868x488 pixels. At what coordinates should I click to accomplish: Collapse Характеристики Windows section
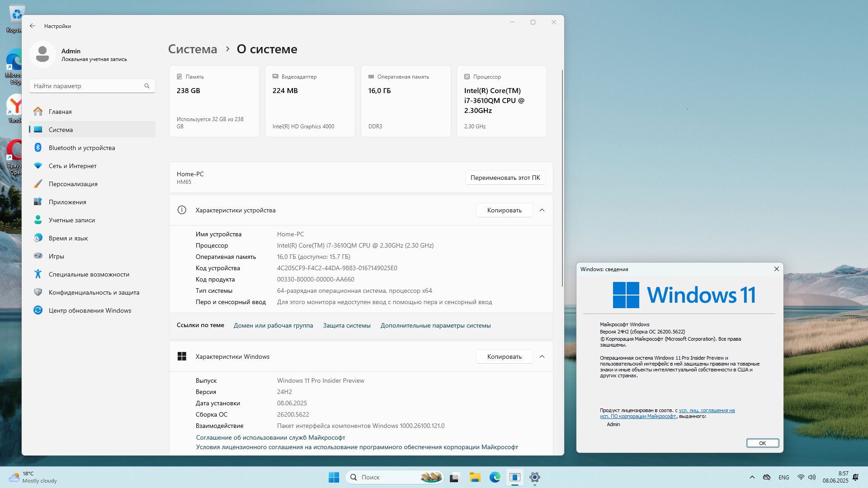pyautogui.click(x=542, y=357)
